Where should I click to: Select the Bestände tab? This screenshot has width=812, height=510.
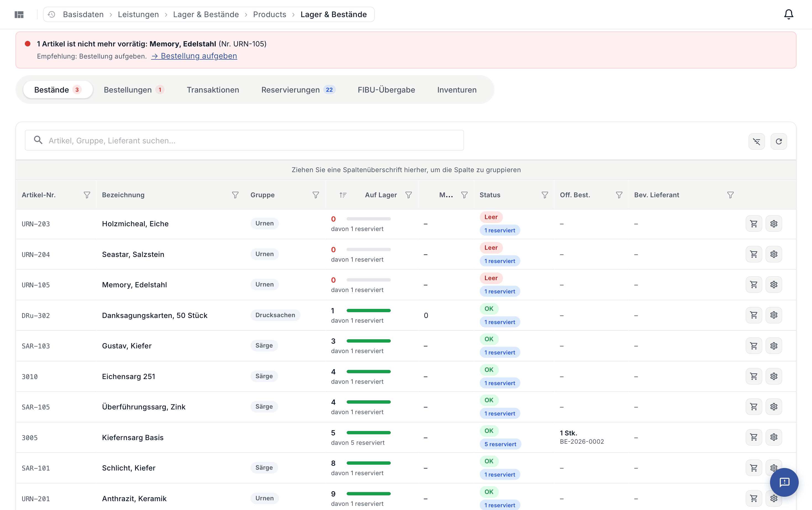point(58,90)
